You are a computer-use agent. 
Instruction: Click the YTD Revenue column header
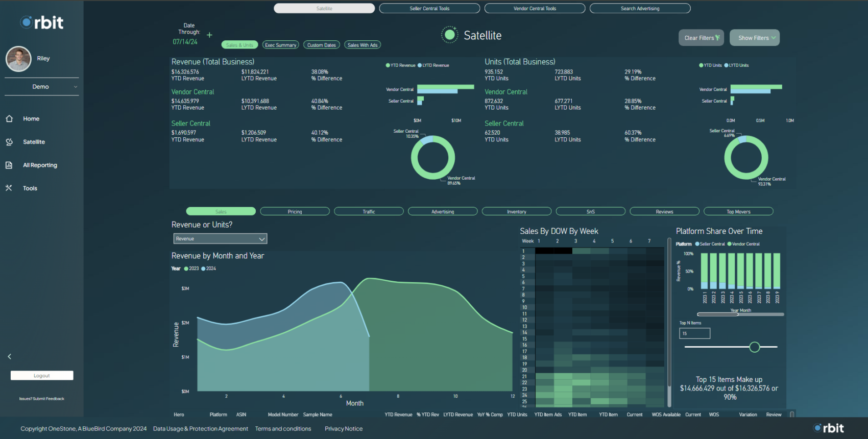[398, 414]
